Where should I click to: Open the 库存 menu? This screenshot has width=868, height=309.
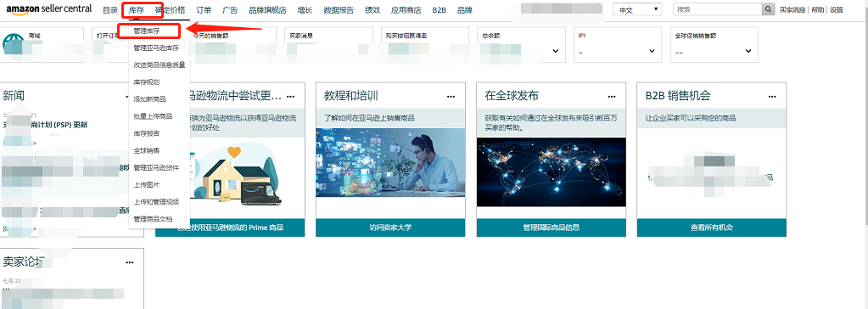point(136,10)
